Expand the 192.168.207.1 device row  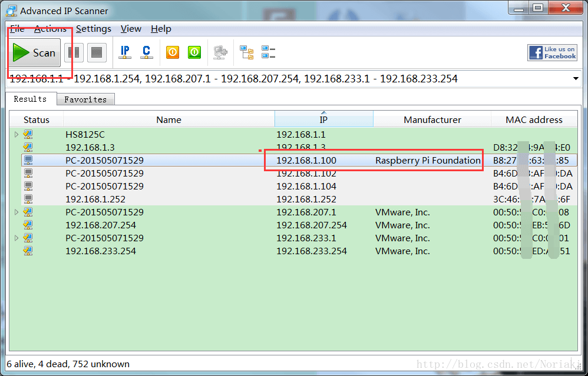click(x=16, y=212)
